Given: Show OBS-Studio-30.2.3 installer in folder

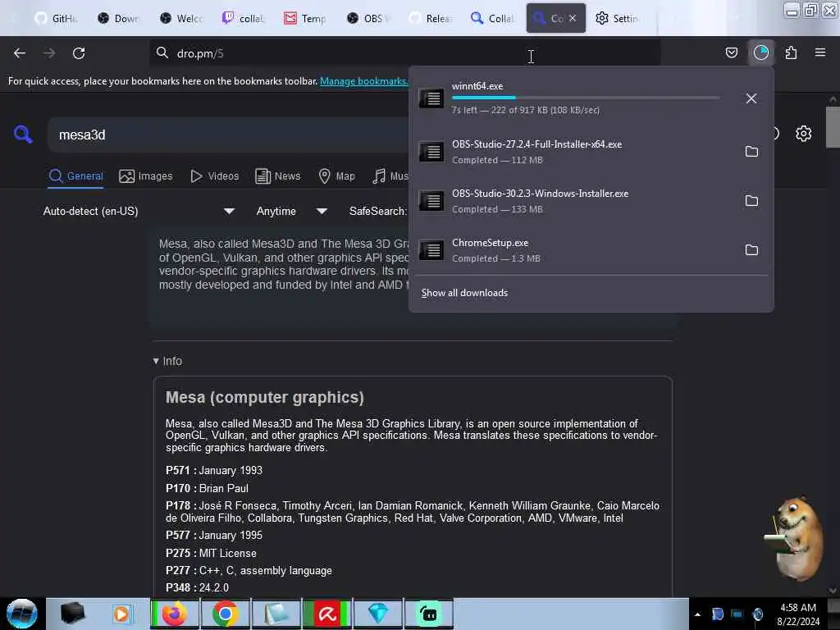Looking at the screenshot, I should coord(751,201).
